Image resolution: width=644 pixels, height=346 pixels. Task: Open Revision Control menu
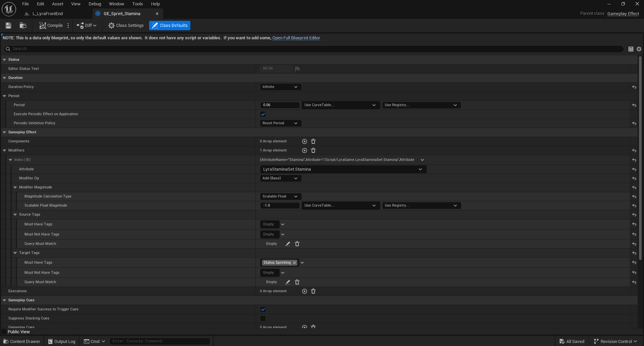tap(615, 341)
